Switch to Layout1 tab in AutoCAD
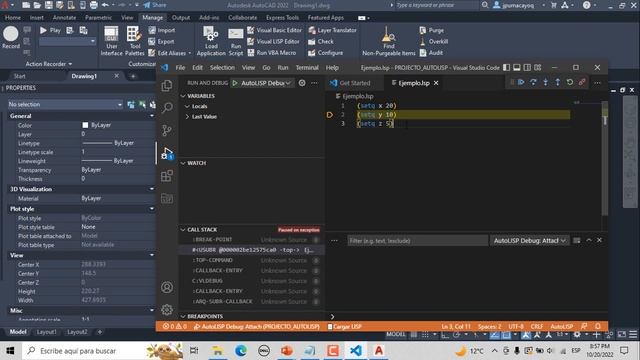The width and height of the screenshot is (640, 360). coord(47,332)
